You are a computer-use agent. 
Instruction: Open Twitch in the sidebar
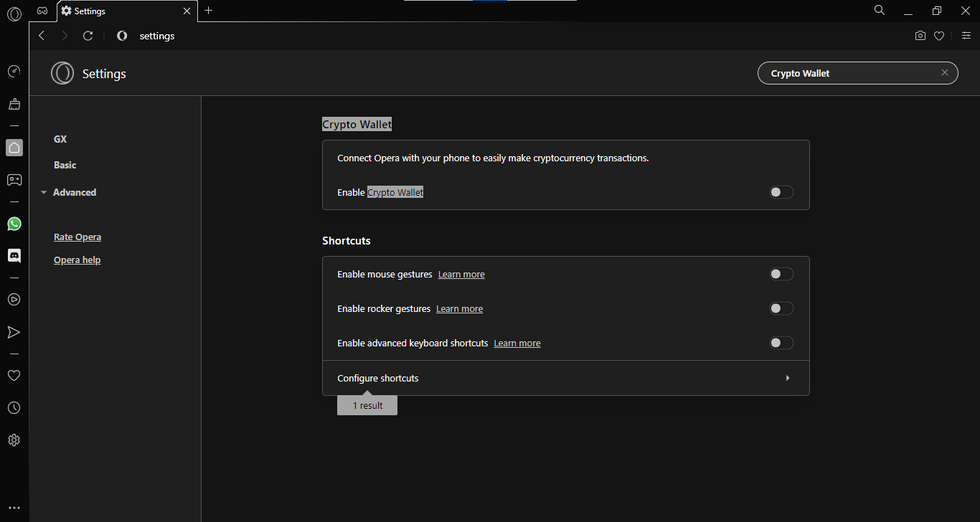tap(14, 180)
